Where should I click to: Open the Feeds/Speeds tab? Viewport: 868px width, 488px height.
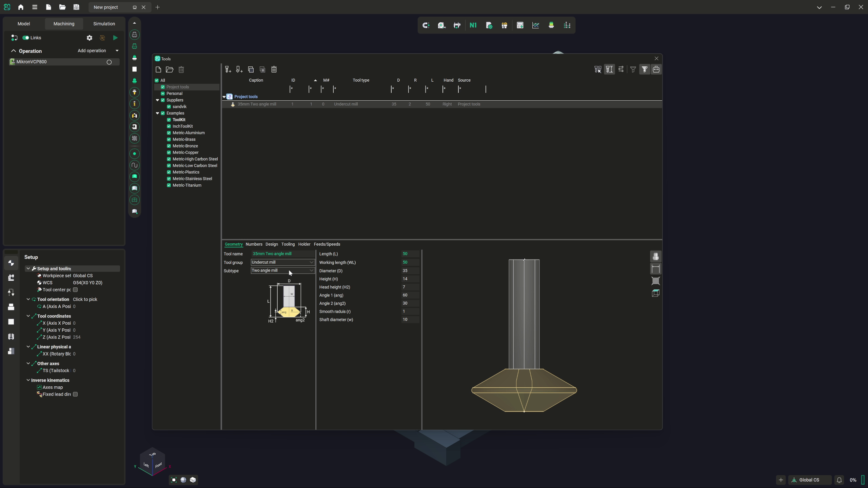point(327,244)
